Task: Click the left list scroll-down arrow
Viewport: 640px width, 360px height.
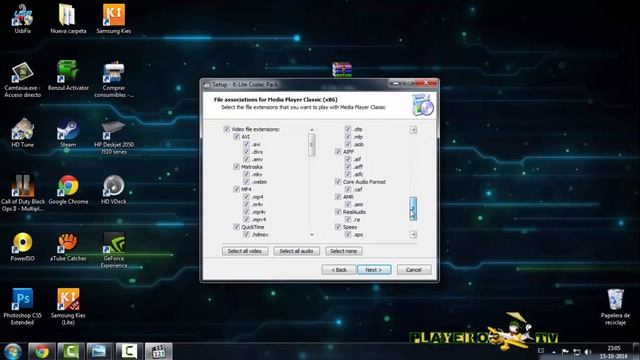Action: [312, 235]
